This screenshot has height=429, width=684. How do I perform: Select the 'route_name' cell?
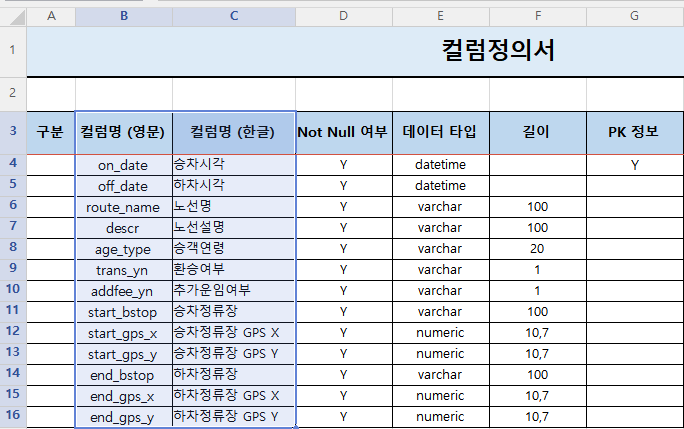(x=124, y=207)
